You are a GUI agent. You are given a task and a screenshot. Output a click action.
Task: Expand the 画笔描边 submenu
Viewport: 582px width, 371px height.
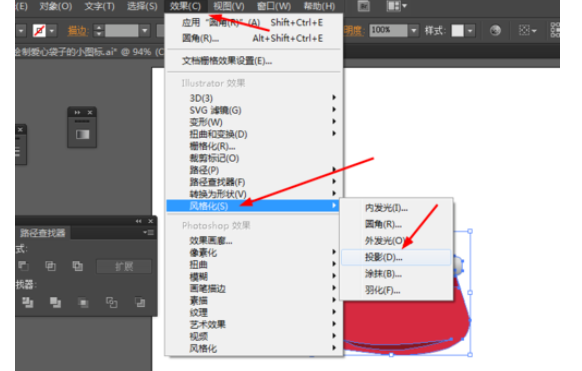[253, 288]
